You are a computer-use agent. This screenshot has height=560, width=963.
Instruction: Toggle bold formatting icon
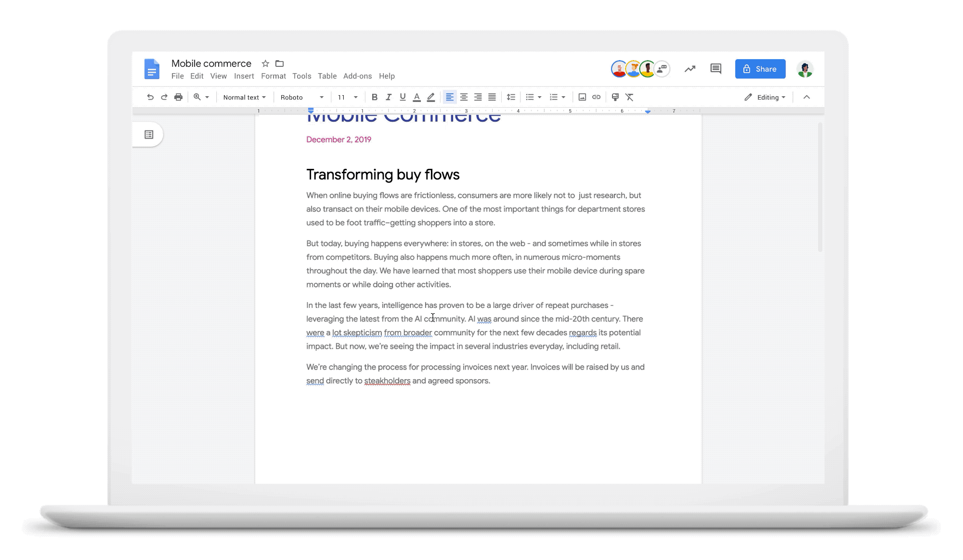(374, 97)
